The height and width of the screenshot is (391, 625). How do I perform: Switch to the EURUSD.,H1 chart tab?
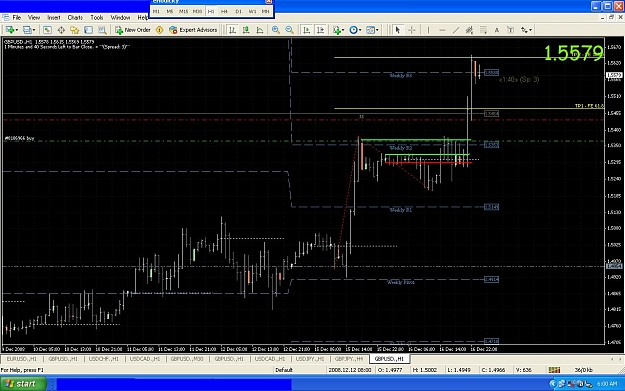point(22,359)
